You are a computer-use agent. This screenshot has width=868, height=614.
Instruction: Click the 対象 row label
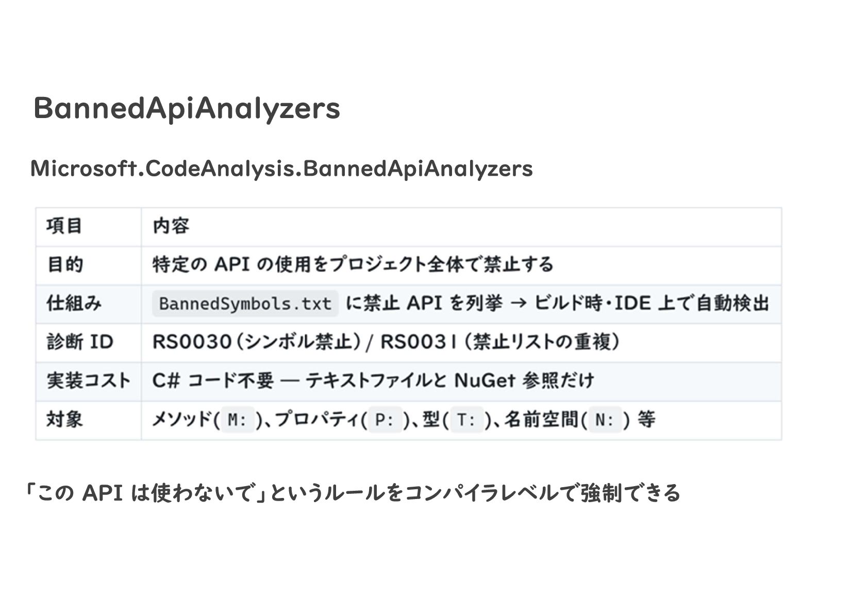pos(65,419)
